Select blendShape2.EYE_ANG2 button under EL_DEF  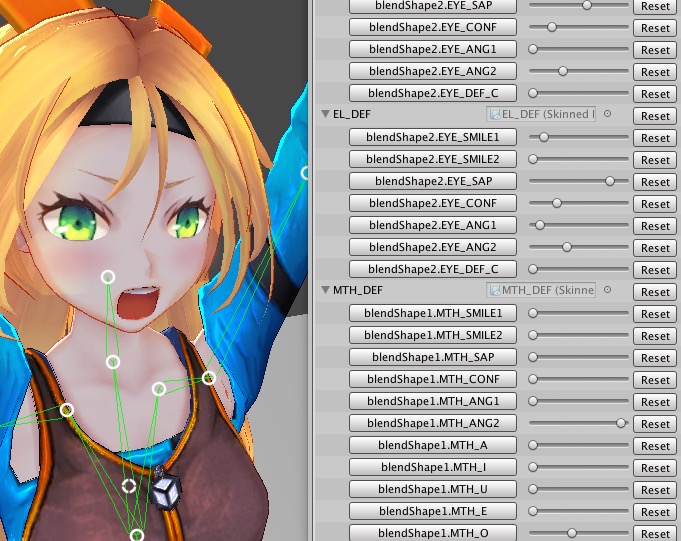pos(433,247)
